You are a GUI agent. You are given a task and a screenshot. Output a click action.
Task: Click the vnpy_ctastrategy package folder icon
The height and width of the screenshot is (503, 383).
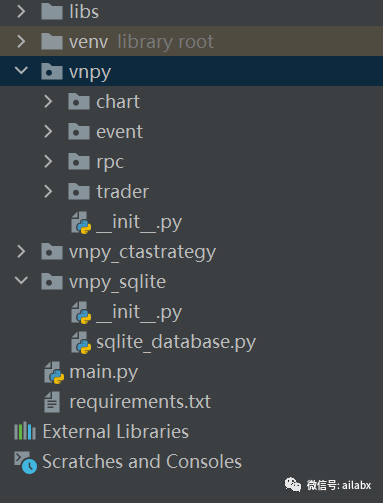(x=52, y=251)
